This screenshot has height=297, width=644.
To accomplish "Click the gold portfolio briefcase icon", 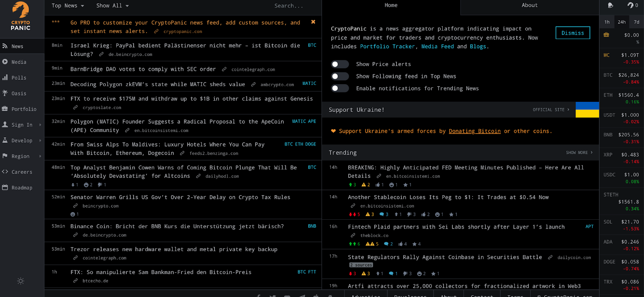I will (606, 35).
